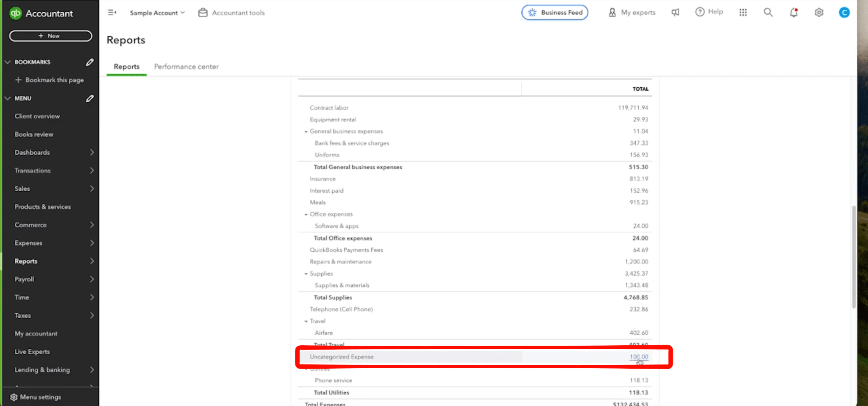
Task: Collapse Travel row triangle
Action: (306, 321)
